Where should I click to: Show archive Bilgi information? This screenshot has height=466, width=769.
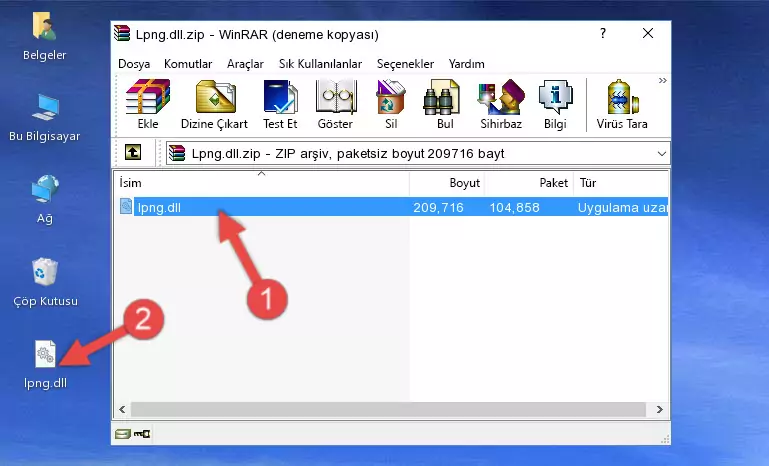(555, 104)
